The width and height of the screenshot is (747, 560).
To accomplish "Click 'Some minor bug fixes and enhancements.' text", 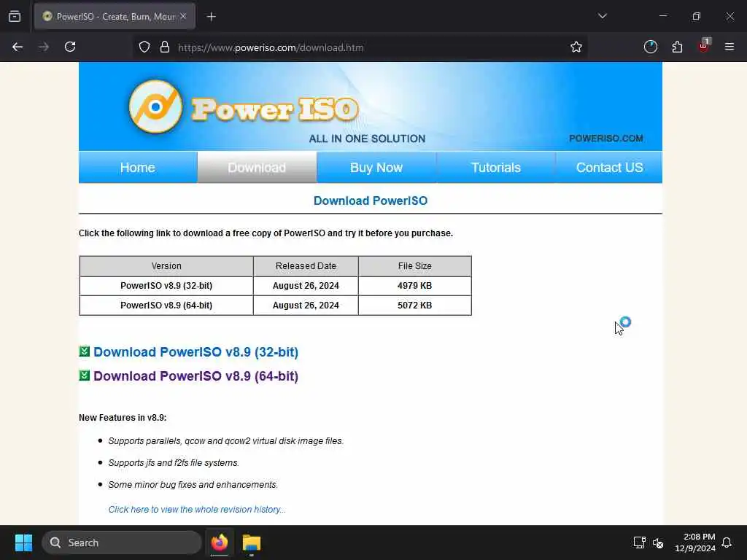I will [x=193, y=485].
